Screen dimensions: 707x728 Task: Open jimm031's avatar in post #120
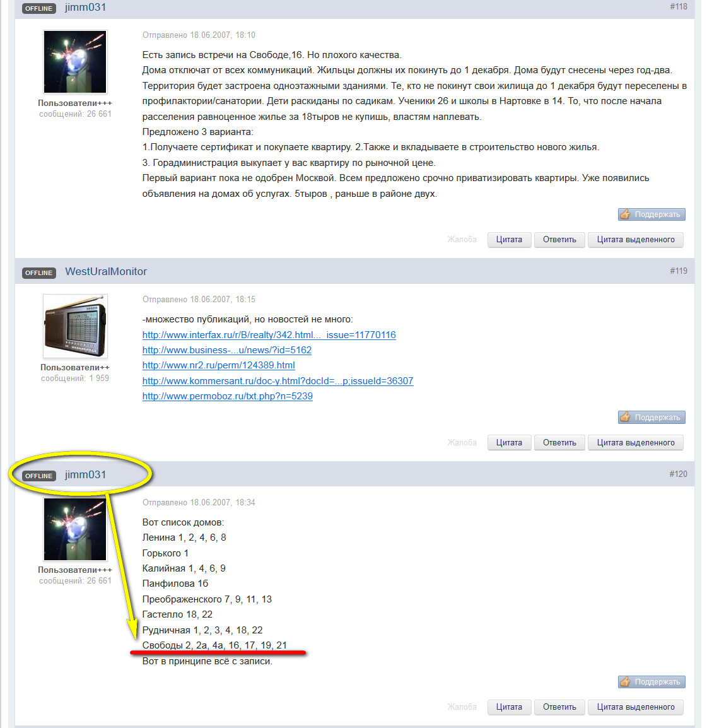coord(75,529)
